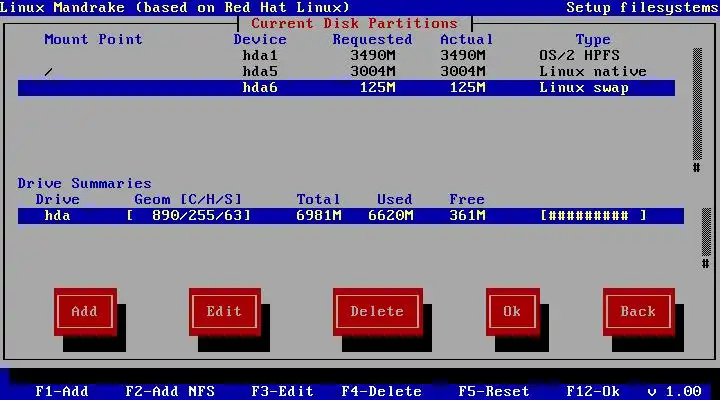Click the F1-Add shortcut hint
The width and height of the screenshot is (720, 400).
coord(62,391)
